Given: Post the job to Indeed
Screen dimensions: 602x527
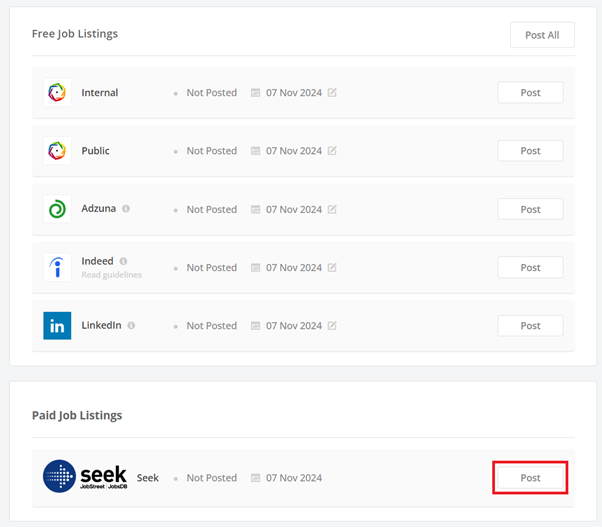Looking at the screenshot, I should (x=530, y=267).
